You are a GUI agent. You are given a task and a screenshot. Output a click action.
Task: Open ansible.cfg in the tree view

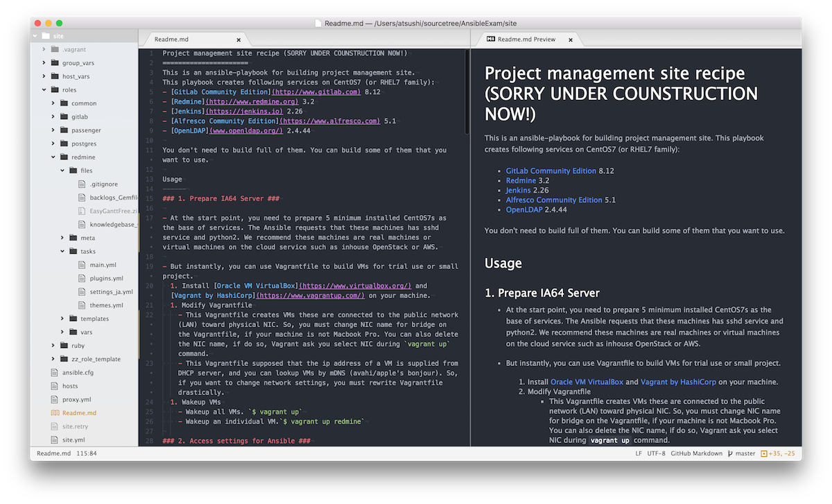[x=78, y=372]
